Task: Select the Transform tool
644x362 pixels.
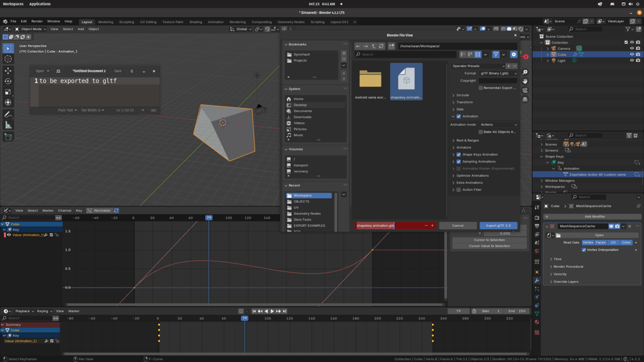Action: [8, 103]
